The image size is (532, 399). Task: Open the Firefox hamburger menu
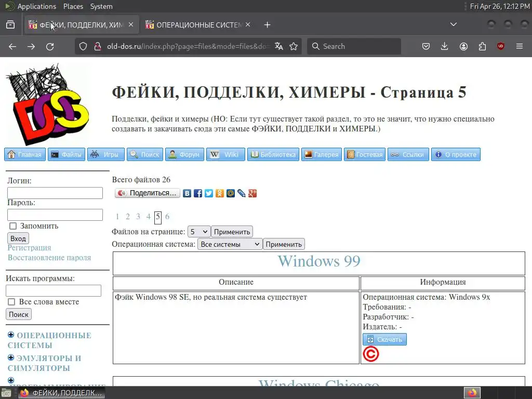pos(520,46)
